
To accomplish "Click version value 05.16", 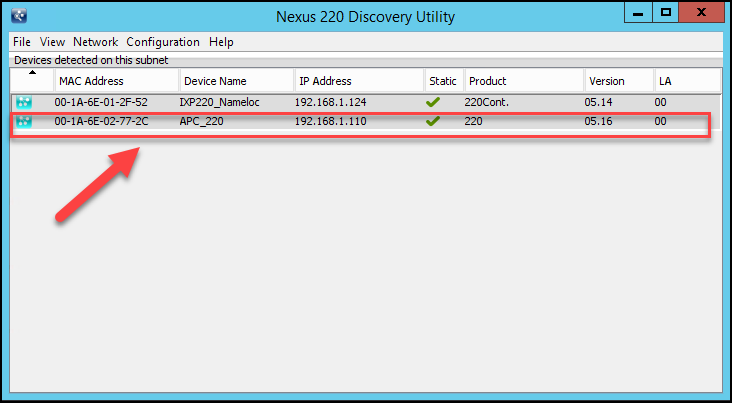I will coord(598,122).
